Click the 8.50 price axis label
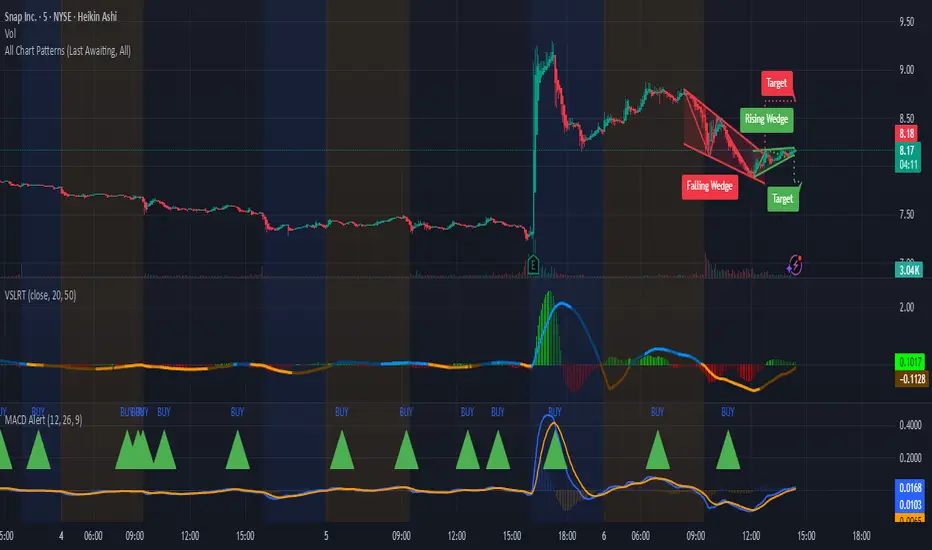The width and height of the screenshot is (932, 550). tap(906, 118)
